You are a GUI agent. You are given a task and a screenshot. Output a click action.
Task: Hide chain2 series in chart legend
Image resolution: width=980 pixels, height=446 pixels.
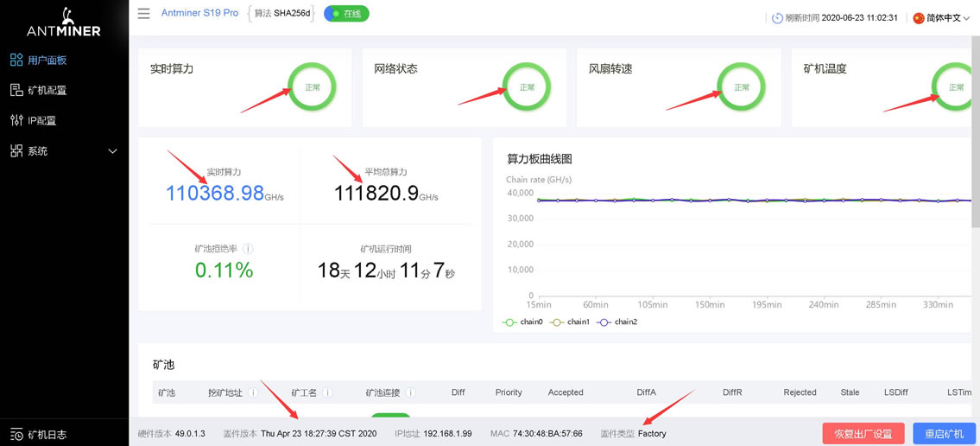(616, 322)
